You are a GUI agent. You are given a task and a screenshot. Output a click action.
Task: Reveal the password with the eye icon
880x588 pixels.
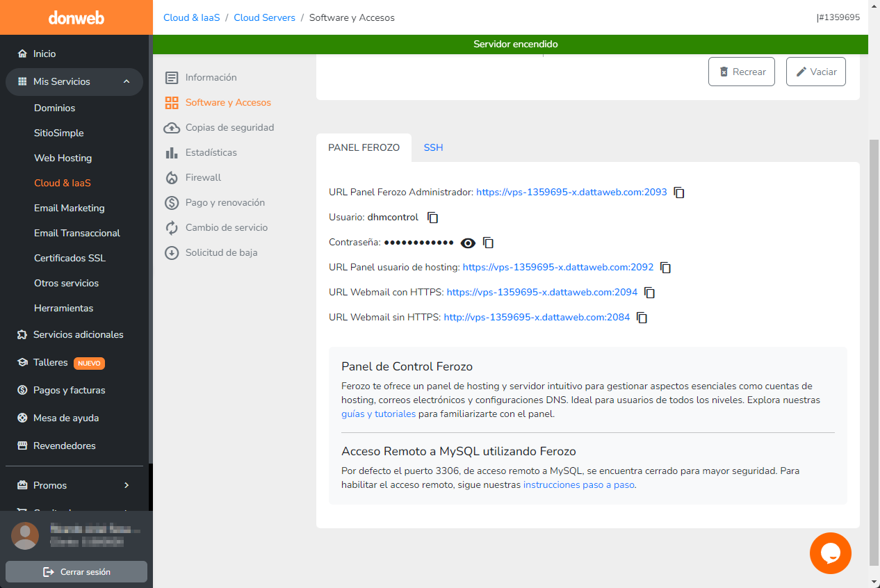(468, 243)
